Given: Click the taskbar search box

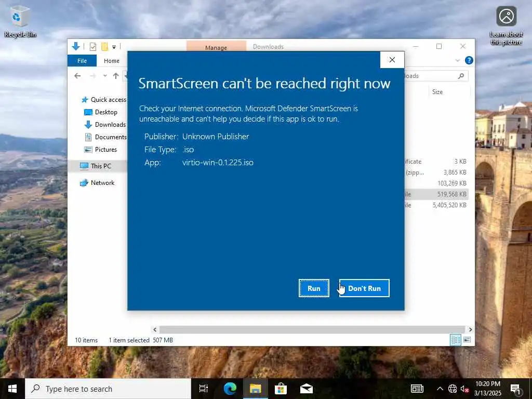Looking at the screenshot, I should (x=108, y=389).
